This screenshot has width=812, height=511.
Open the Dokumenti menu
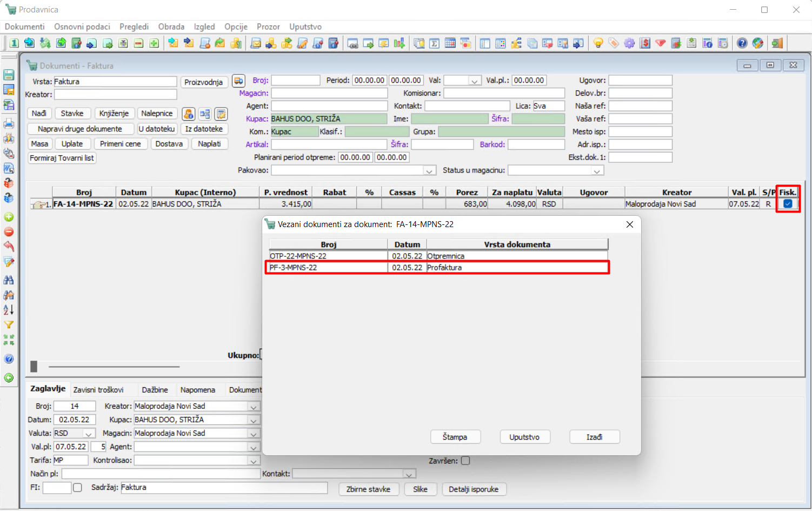coord(25,26)
